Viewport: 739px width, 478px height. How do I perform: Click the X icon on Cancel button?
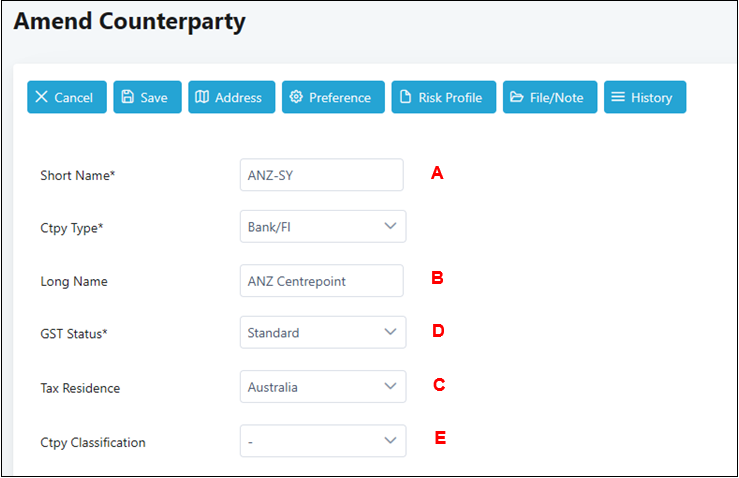41,97
